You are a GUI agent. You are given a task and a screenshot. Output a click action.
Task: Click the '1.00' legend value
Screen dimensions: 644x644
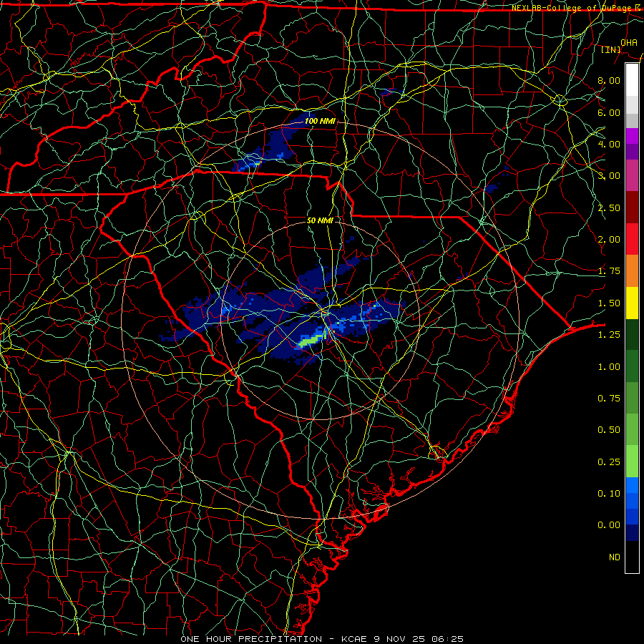click(x=609, y=367)
